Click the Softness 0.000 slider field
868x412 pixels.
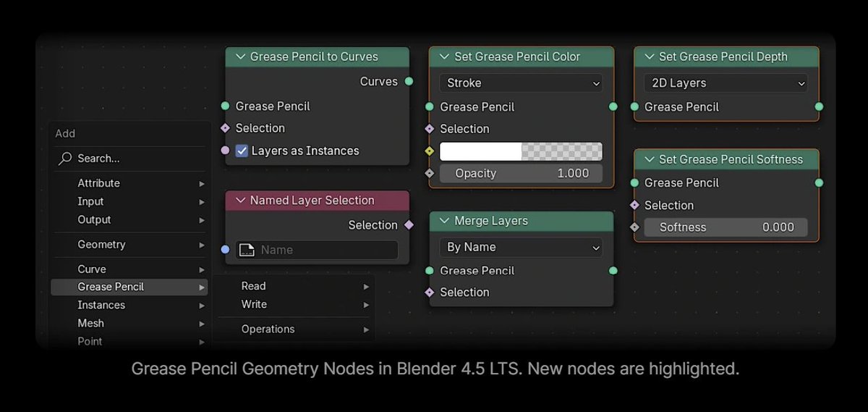[726, 227]
